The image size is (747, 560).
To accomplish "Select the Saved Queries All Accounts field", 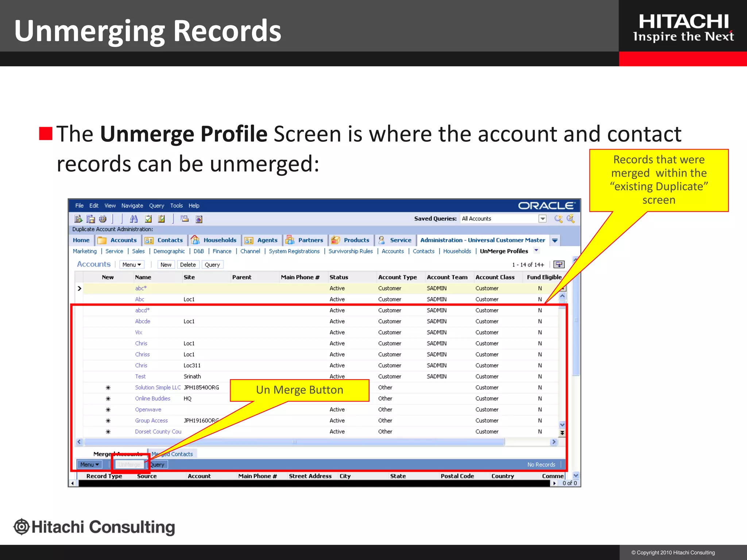I will point(500,218).
